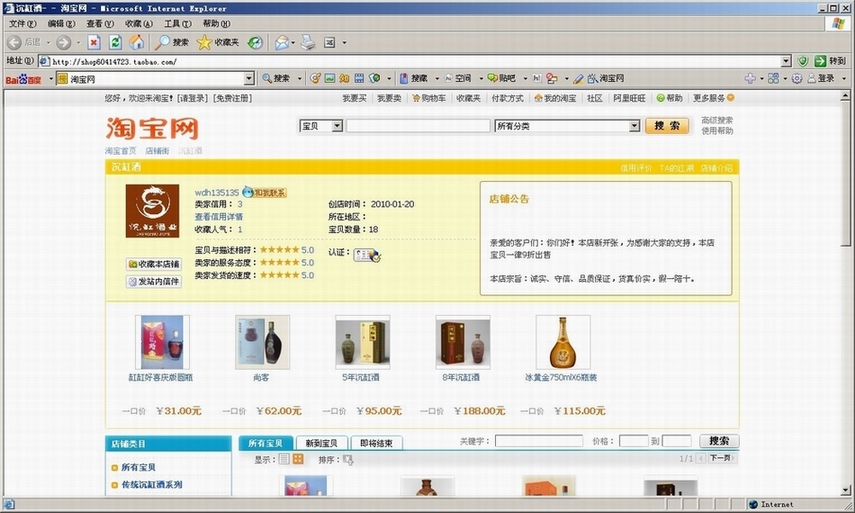Click the IE History icon
The height and width of the screenshot is (513, 855).
[255, 43]
